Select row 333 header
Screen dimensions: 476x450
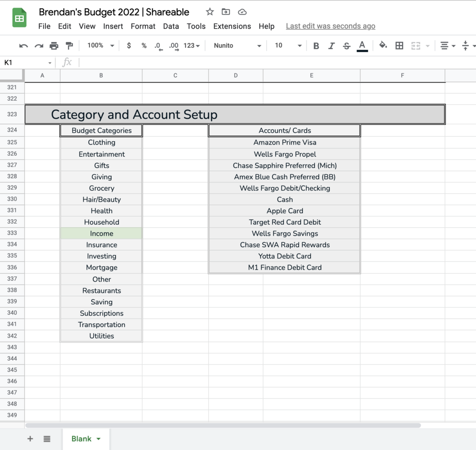pyautogui.click(x=12, y=233)
